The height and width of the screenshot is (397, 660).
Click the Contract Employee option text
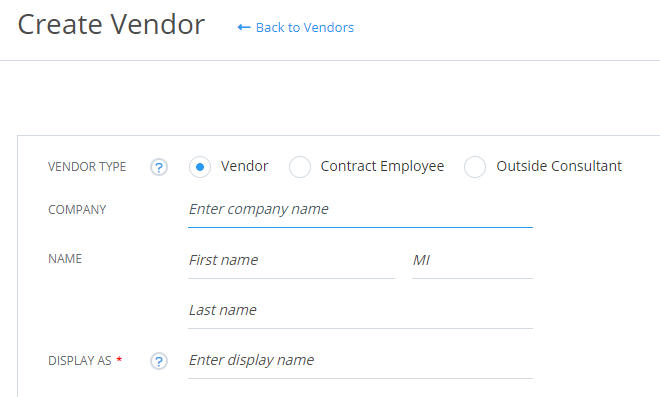click(x=382, y=166)
